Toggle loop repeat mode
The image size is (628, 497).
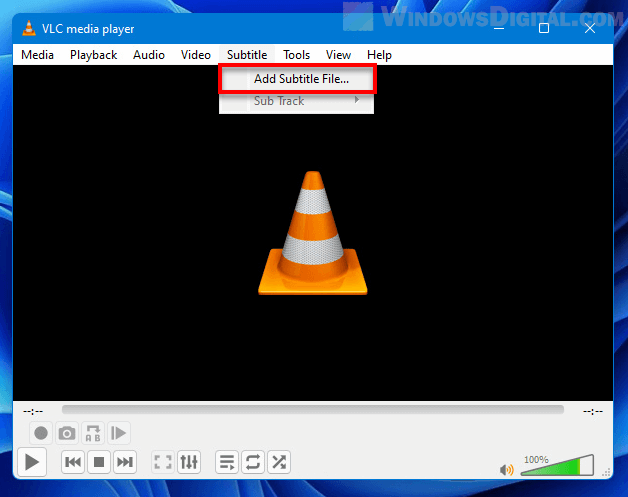click(253, 462)
